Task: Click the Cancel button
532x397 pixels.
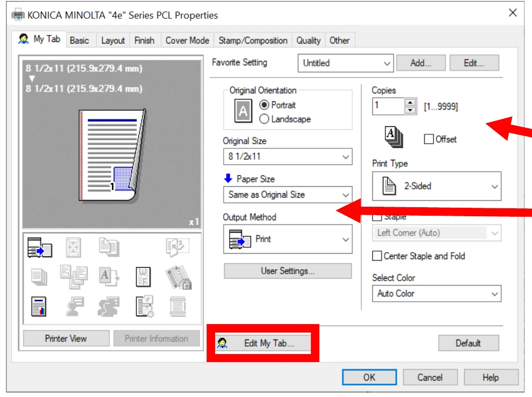Action: 430,378
